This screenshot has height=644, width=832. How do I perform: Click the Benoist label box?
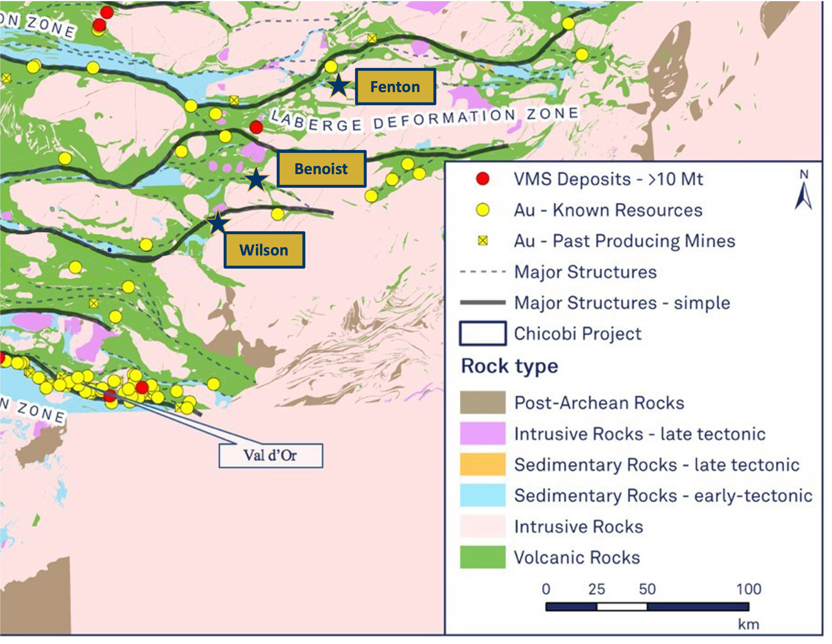pos(321,169)
